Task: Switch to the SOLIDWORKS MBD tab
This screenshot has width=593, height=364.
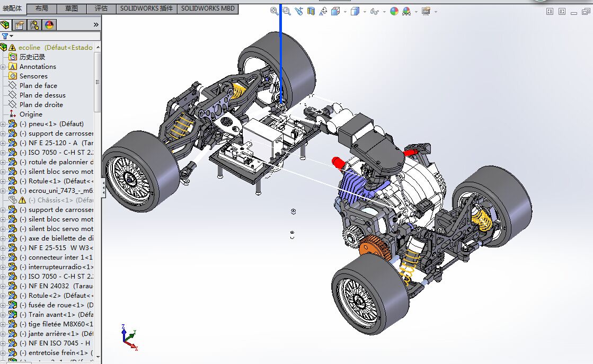Action: [x=207, y=8]
